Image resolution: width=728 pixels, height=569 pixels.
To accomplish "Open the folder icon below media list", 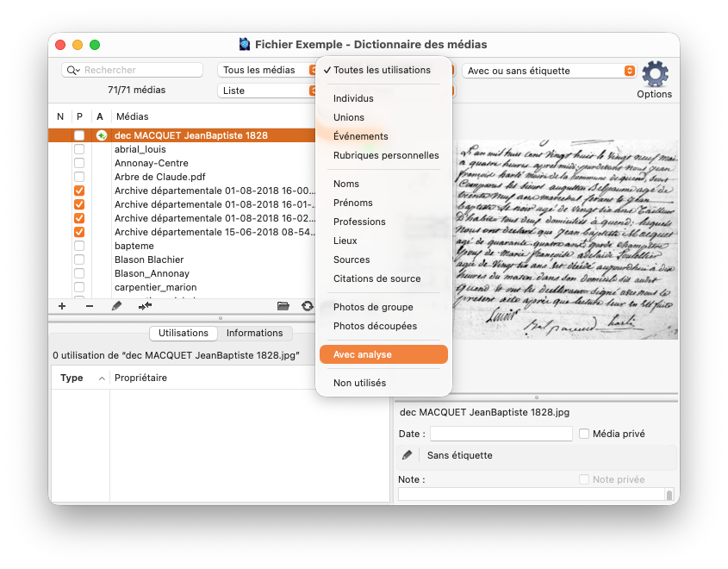I will tap(283, 306).
